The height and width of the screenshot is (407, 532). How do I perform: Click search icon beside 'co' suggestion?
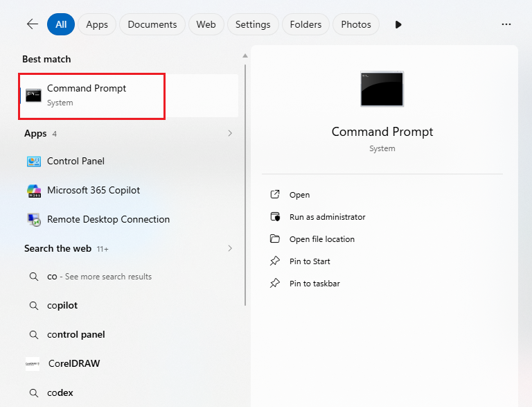tap(33, 277)
